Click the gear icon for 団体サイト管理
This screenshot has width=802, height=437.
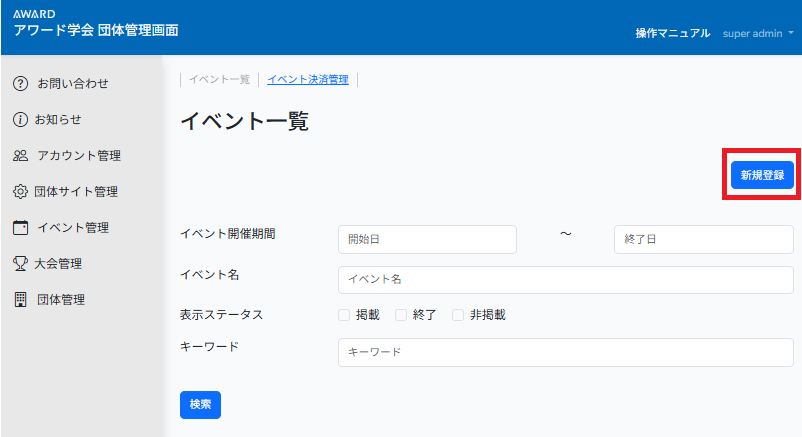20,192
